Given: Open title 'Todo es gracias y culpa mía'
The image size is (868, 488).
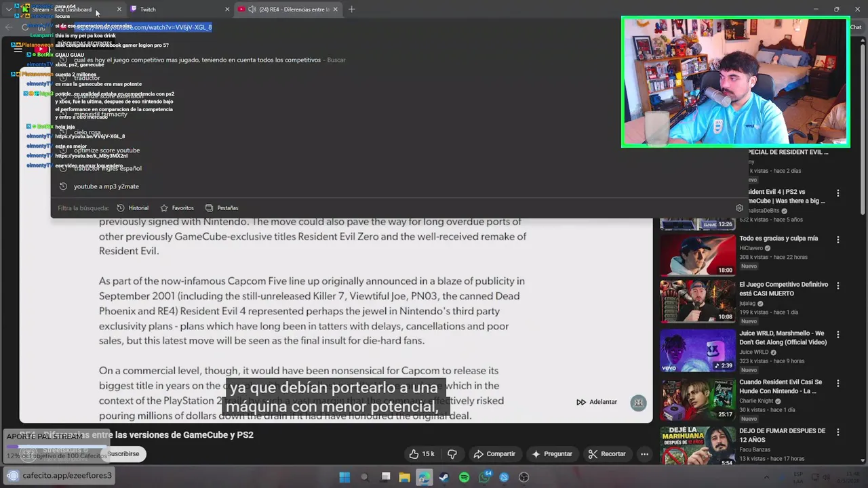Looking at the screenshot, I should click(778, 239).
